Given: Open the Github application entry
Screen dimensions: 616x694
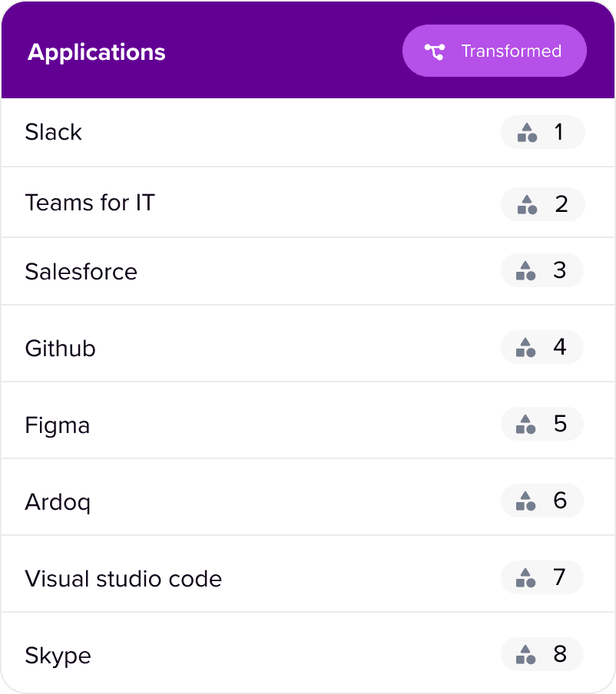Looking at the screenshot, I should point(60,349).
